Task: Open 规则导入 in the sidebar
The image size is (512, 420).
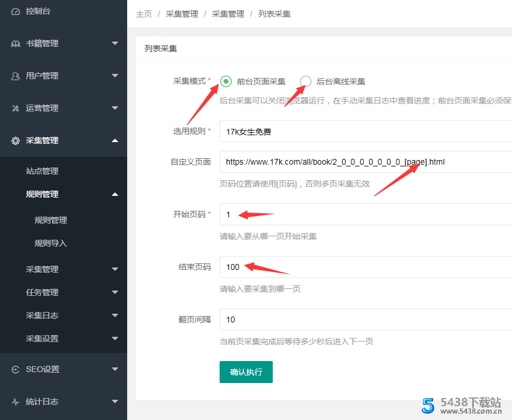Action: coord(51,243)
